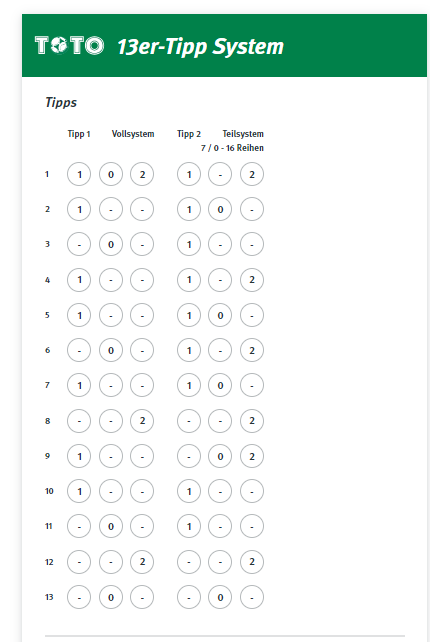Toggle 0 for match 1 in Tipp 1
Screen dimensions: 430x642
111,174
